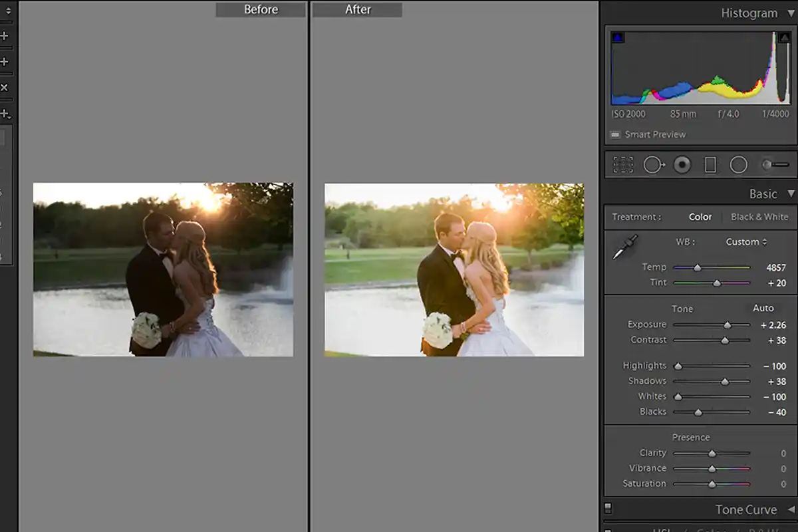The height and width of the screenshot is (532, 798).
Task: Select the Spot Removal tool
Action: coord(653,164)
